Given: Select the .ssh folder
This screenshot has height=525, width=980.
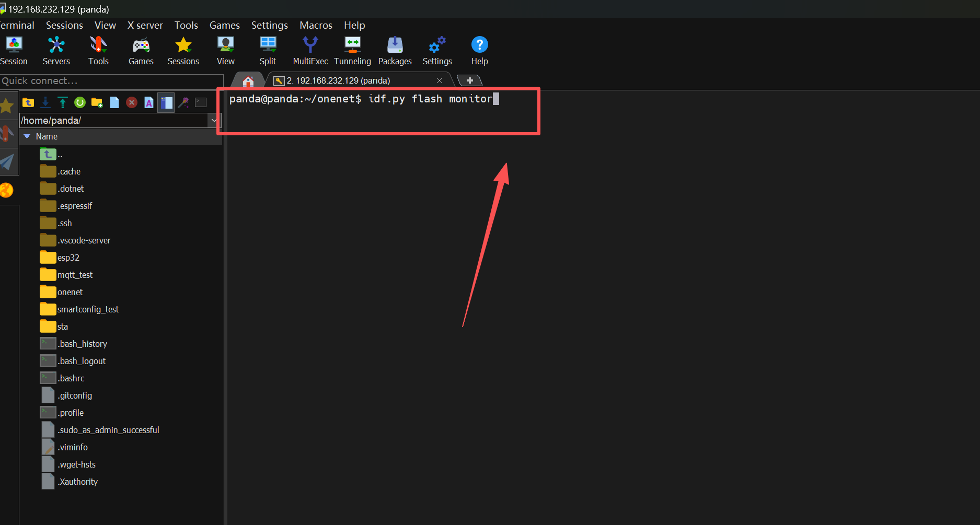Looking at the screenshot, I should tap(56, 223).
